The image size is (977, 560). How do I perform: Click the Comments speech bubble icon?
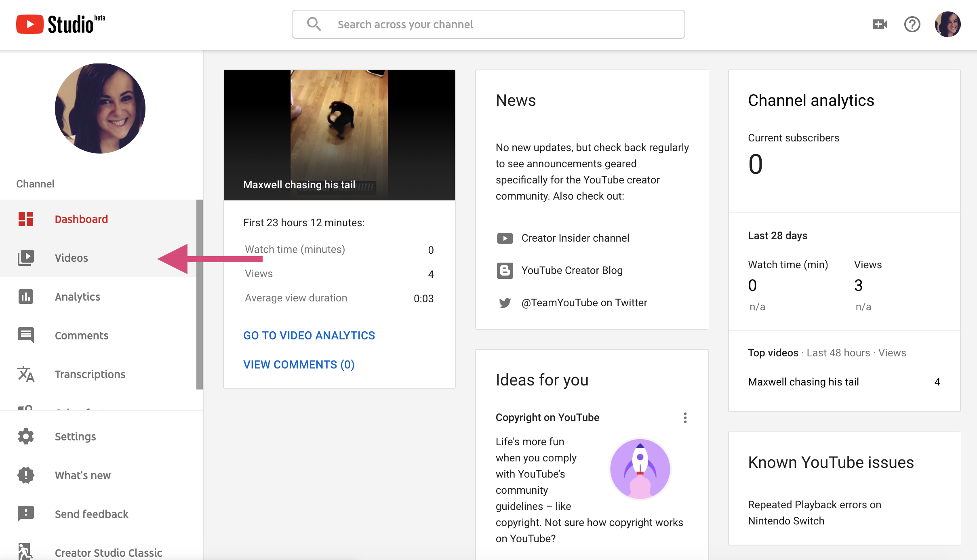point(26,335)
